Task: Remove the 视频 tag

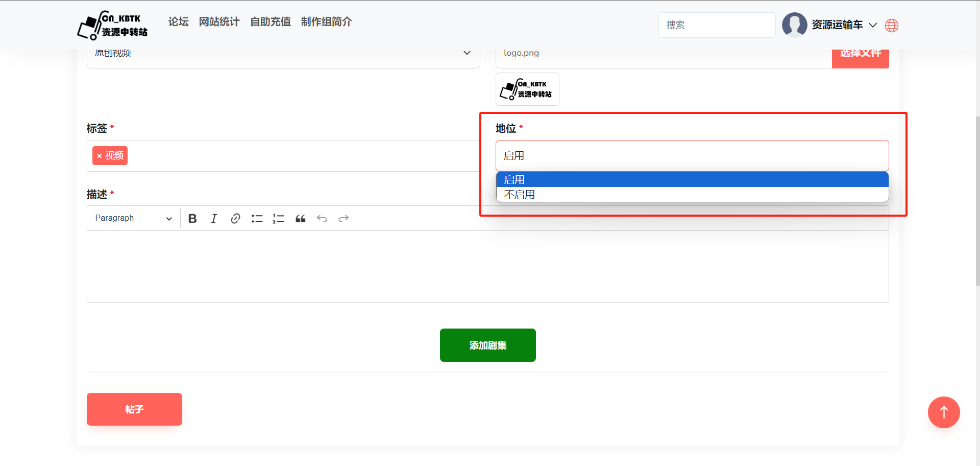Action: point(100,156)
